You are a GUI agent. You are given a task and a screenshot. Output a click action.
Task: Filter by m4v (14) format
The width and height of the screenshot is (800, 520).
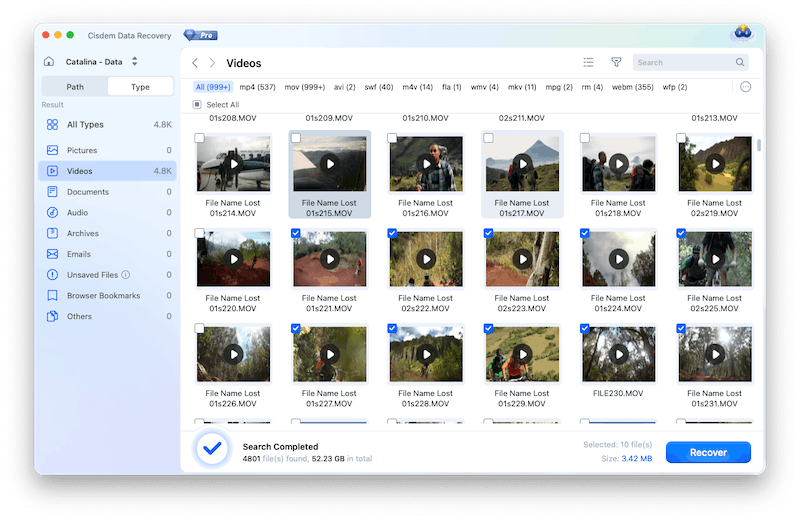click(417, 87)
